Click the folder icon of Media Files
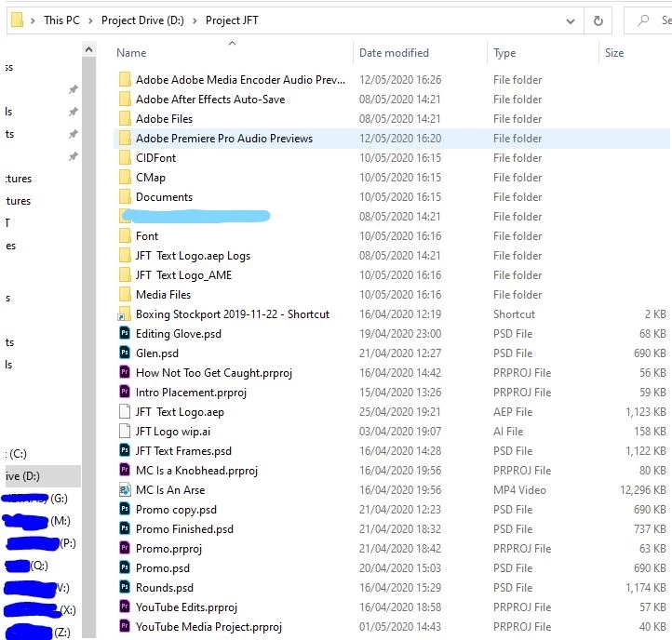This screenshot has width=672, height=640. pyautogui.click(x=125, y=294)
